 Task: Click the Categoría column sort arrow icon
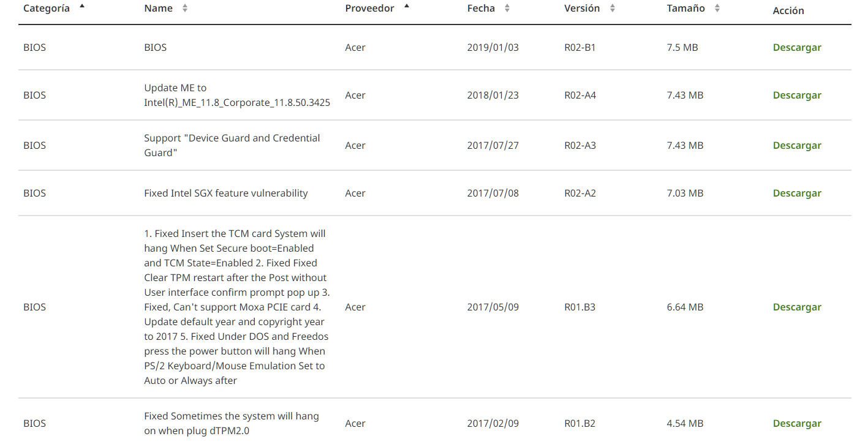(82, 6)
